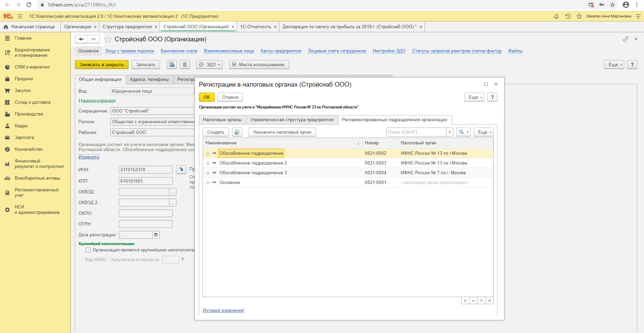Click the copy-create icon next to Создать

coord(237,132)
